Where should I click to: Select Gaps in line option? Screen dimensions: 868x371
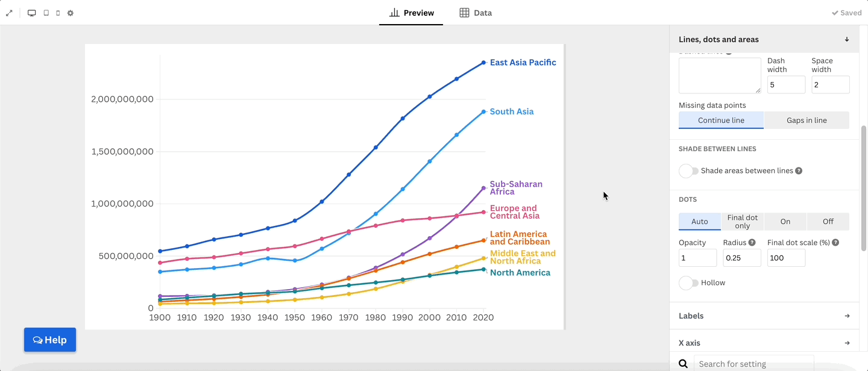click(x=807, y=120)
